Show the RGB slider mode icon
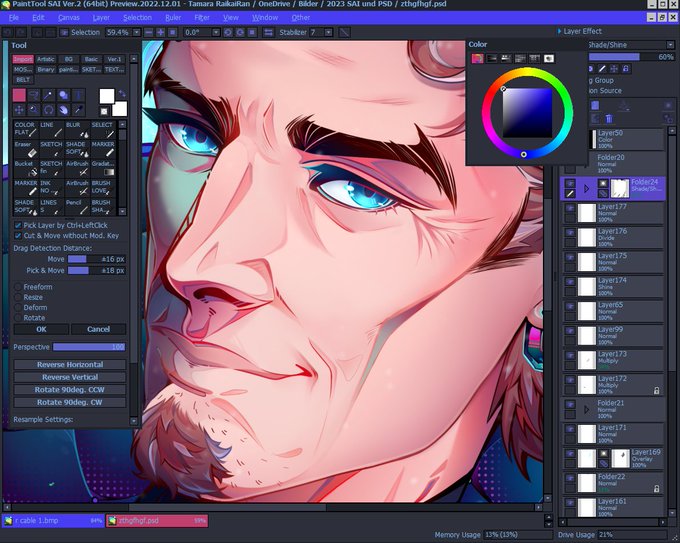The image size is (680, 543). (x=491, y=58)
